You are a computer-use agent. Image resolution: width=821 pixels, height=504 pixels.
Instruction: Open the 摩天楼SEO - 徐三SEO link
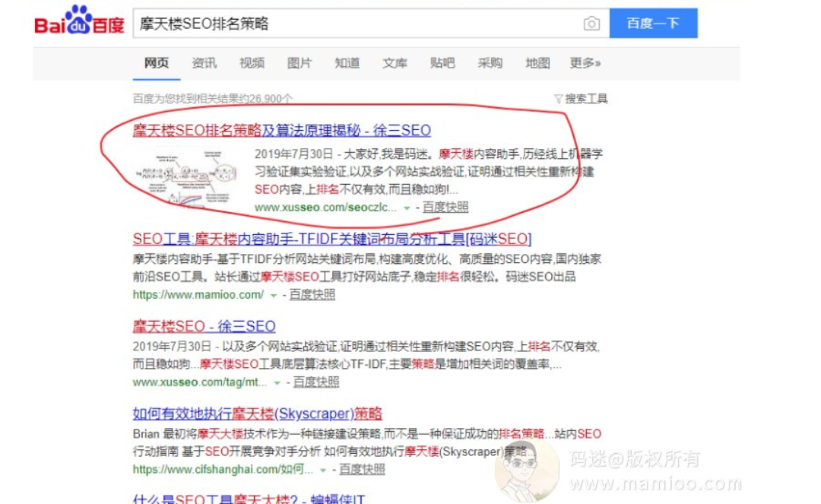click(x=204, y=326)
